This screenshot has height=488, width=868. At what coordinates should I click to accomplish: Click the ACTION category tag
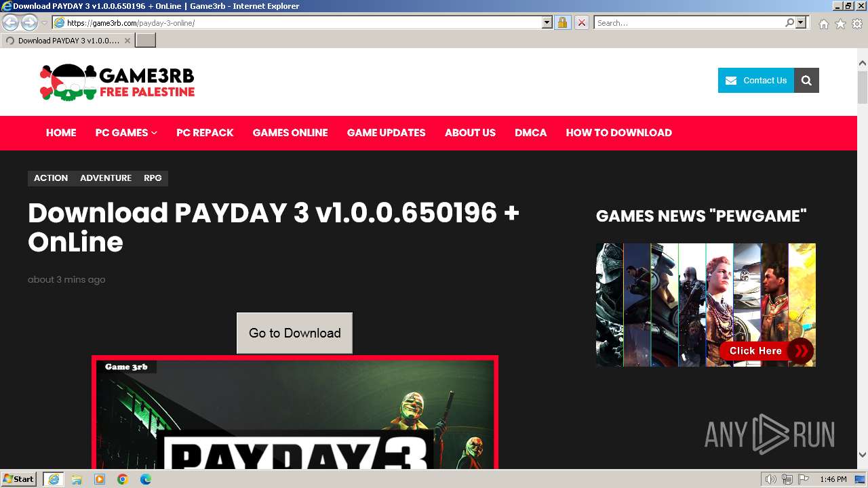click(51, 178)
